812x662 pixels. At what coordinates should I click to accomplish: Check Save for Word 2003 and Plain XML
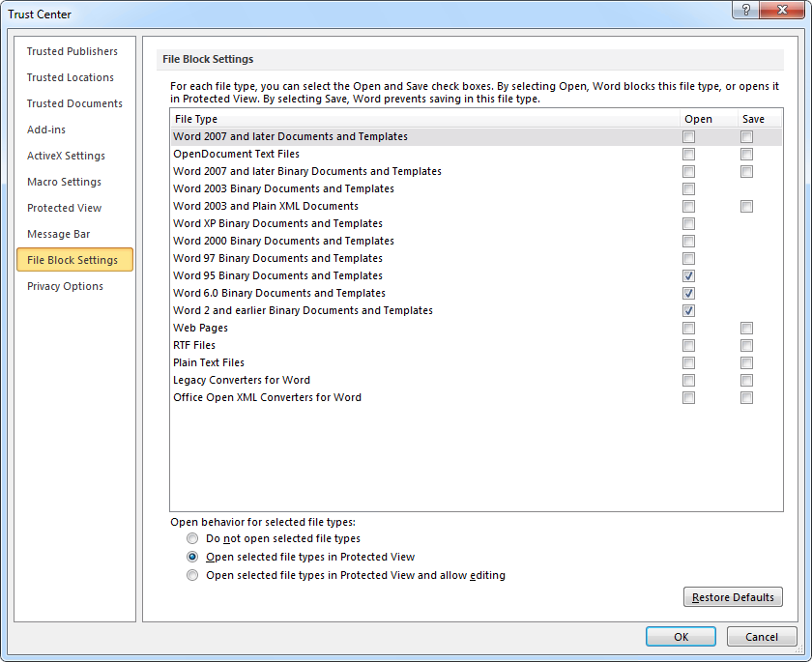tap(746, 207)
